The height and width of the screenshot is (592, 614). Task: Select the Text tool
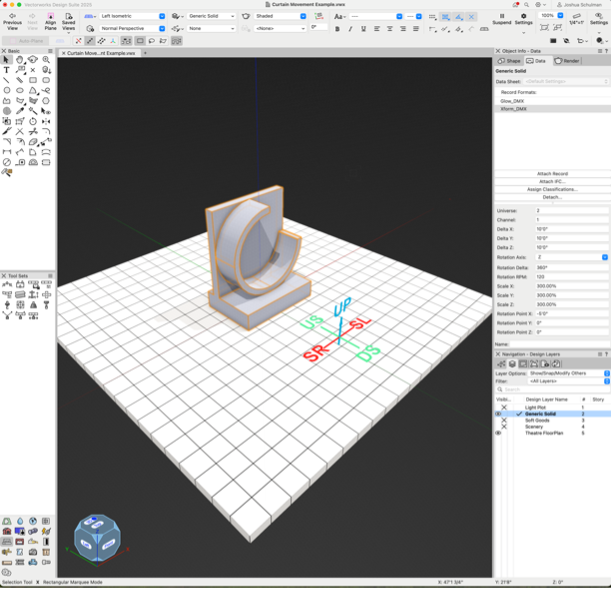(6, 70)
